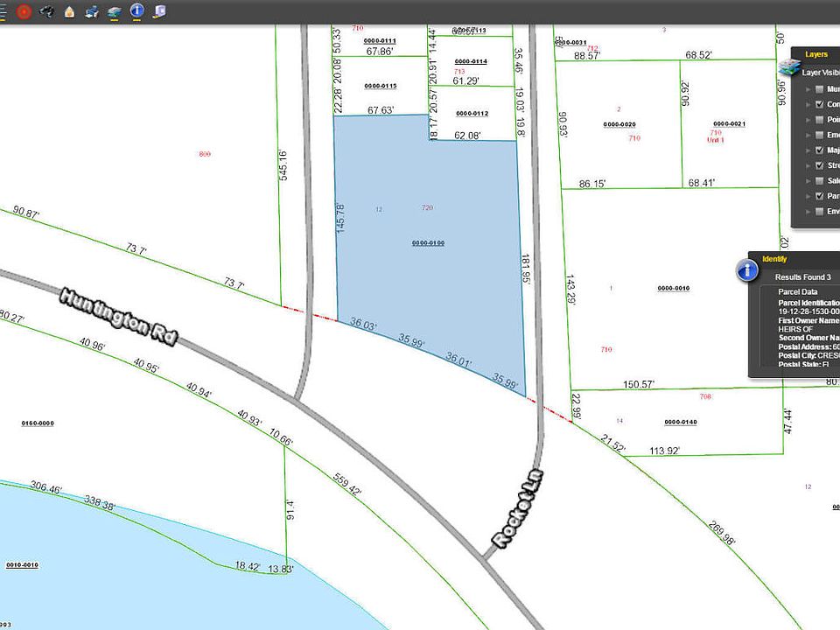Click the home extent icon
This screenshot has width=840, height=630.
(x=69, y=11)
